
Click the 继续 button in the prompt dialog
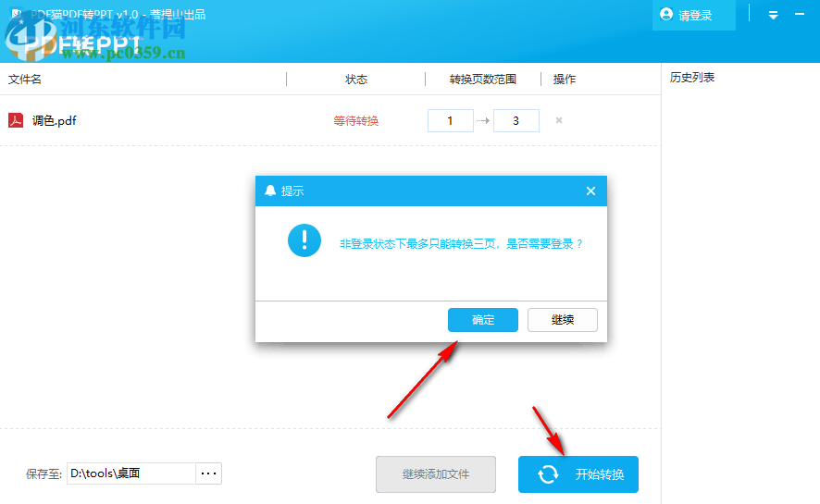562,320
